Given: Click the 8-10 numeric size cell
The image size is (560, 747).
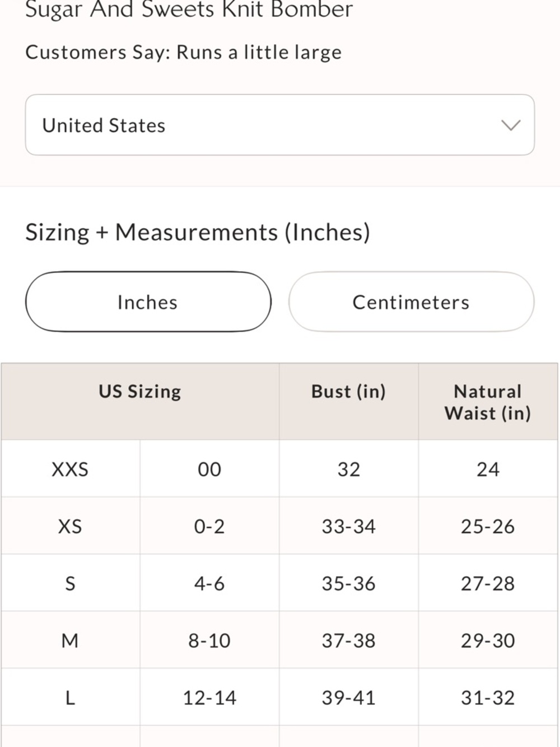Looking at the screenshot, I should tap(209, 641).
